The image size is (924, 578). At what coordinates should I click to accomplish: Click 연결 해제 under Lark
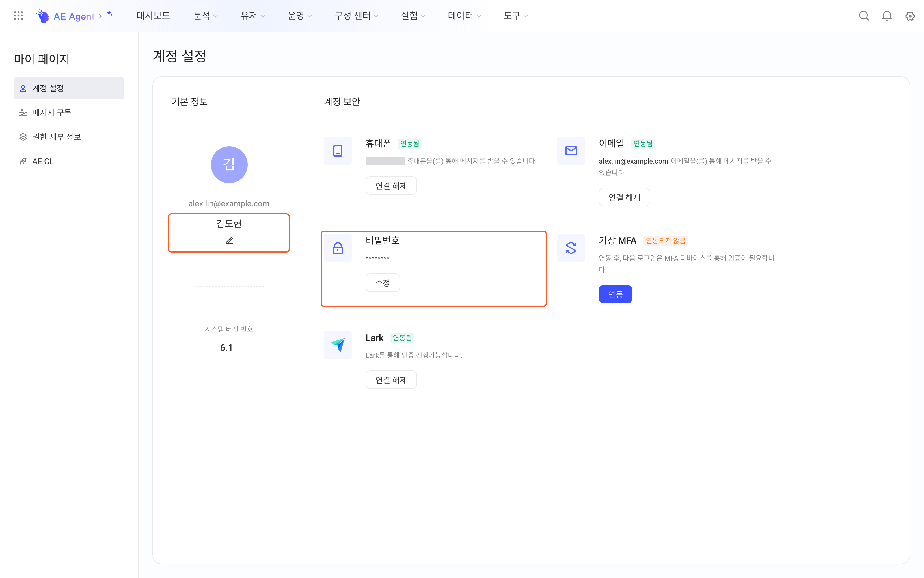(391, 380)
